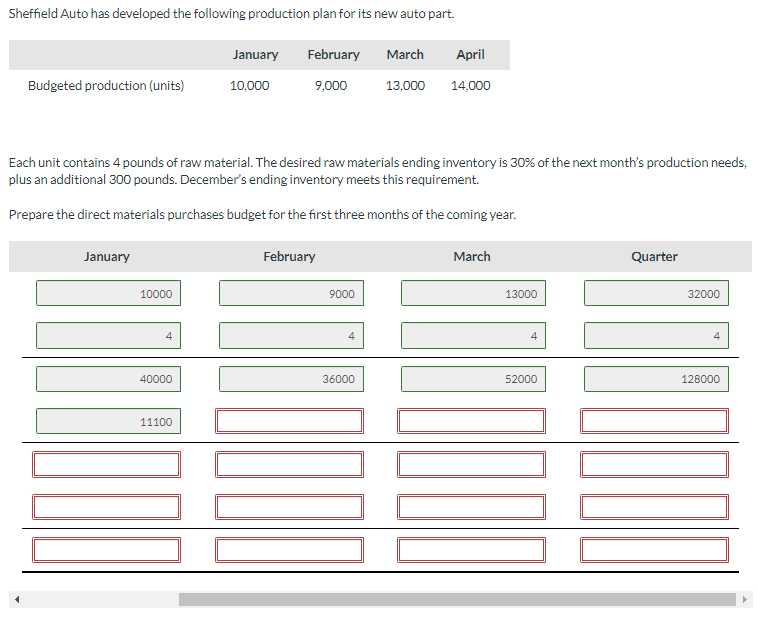This screenshot has height=629, width=758.
Task: Click the empty March field in the 11100 row
Action: click(x=471, y=421)
